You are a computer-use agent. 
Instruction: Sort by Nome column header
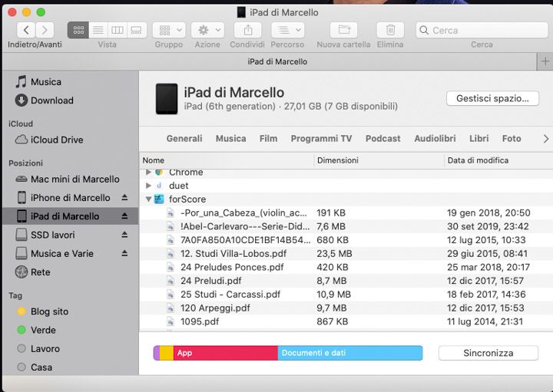pos(227,160)
